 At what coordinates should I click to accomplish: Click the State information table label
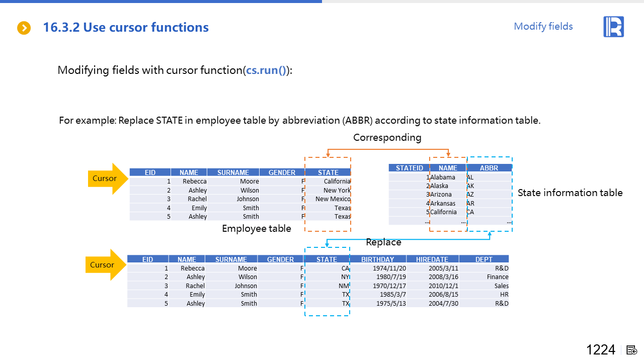[x=570, y=193]
